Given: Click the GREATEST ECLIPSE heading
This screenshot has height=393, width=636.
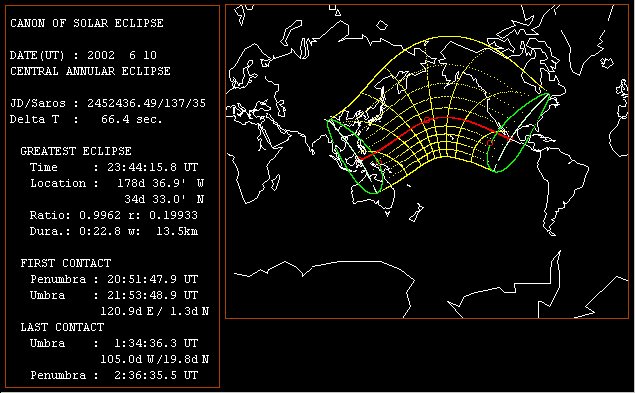Looking at the screenshot, I should tap(76, 151).
